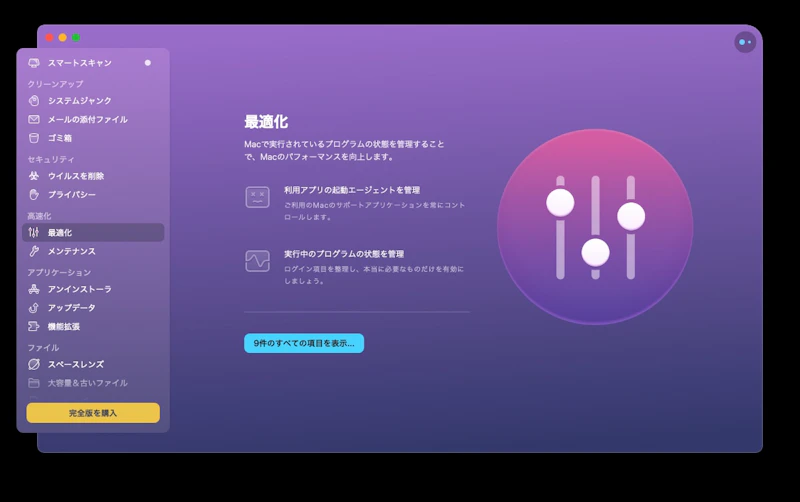Select ウイルスを削除 in sidebar
800x502 pixels.
[93, 176]
